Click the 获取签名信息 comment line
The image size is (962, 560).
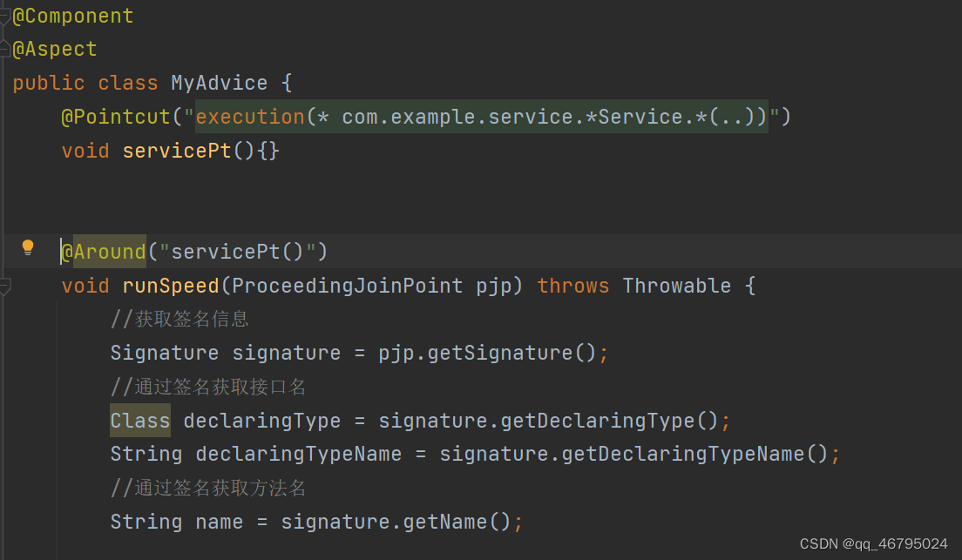pos(179,318)
